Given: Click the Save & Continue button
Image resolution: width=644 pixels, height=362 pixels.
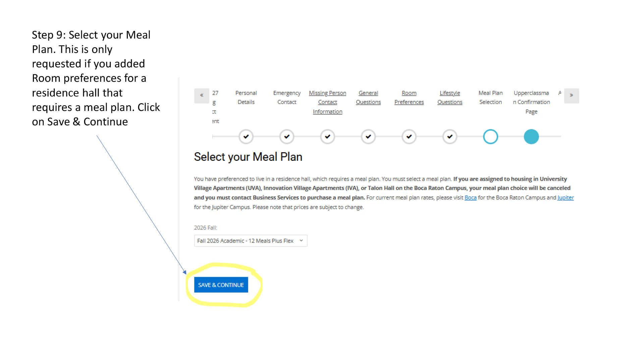Looking at the screenshot, I should point(221,285).
